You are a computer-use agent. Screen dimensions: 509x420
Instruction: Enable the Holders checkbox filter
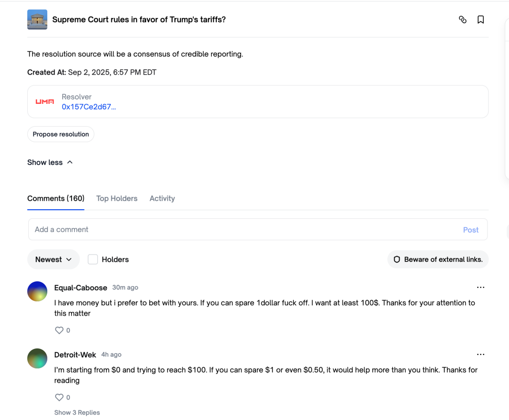(x=93, y=259)
